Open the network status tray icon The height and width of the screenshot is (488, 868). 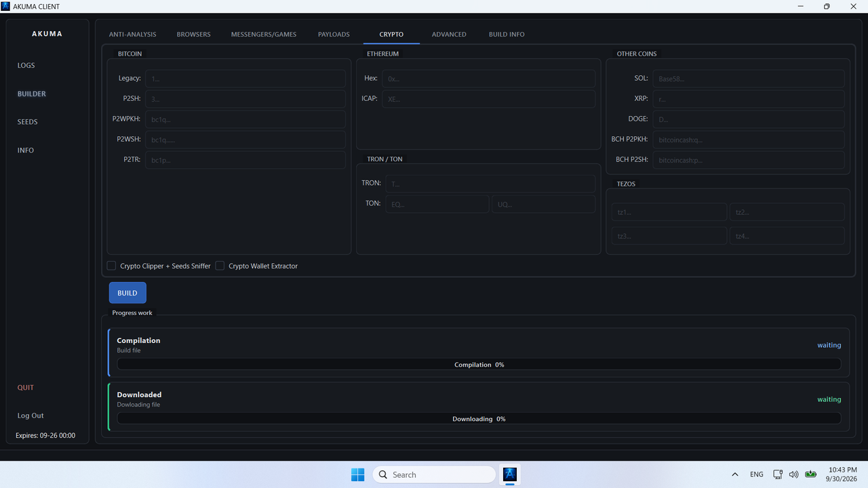(x=778, y=474)
